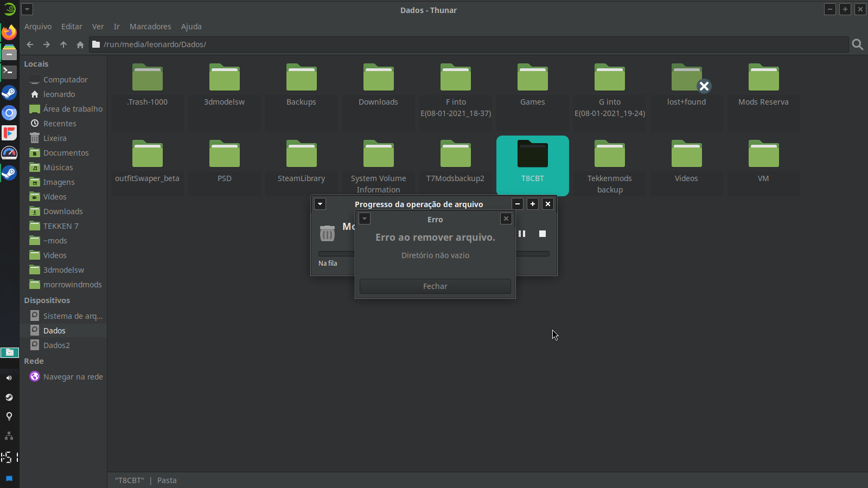
Task: Open the Arquivo menu
Action: (38, 27)
